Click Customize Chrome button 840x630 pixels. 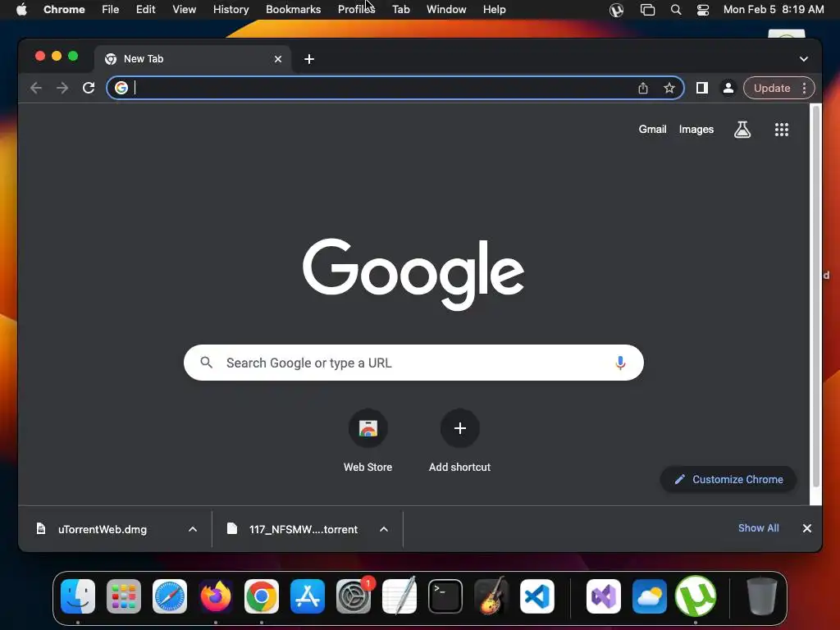(x=728, y=479)
